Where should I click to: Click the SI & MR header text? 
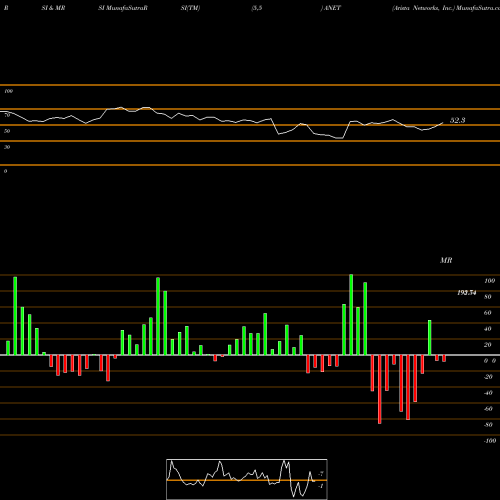tap(53, 8)
